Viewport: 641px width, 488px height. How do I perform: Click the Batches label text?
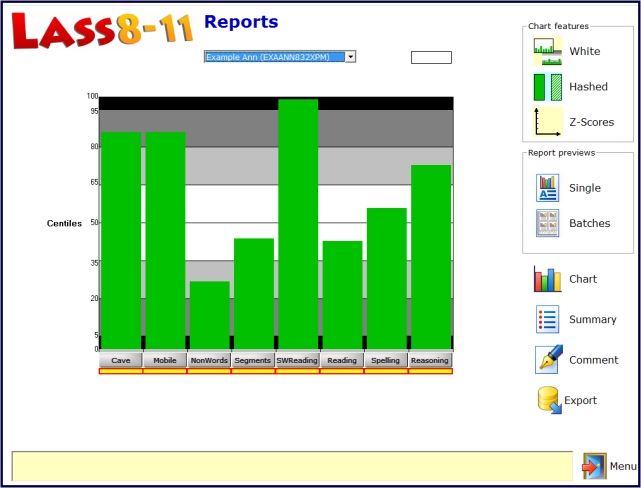pyautogui.click(x=589, y=223)
